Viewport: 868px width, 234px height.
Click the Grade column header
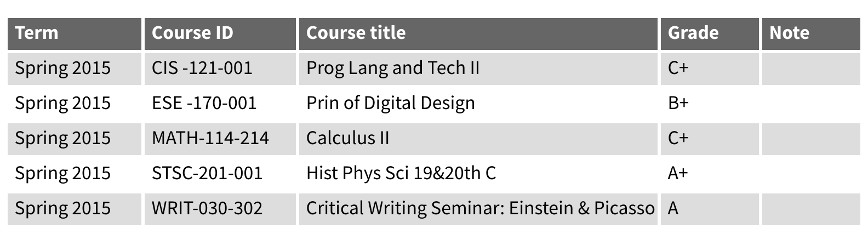pyautogui.click(x=693, y=33)
